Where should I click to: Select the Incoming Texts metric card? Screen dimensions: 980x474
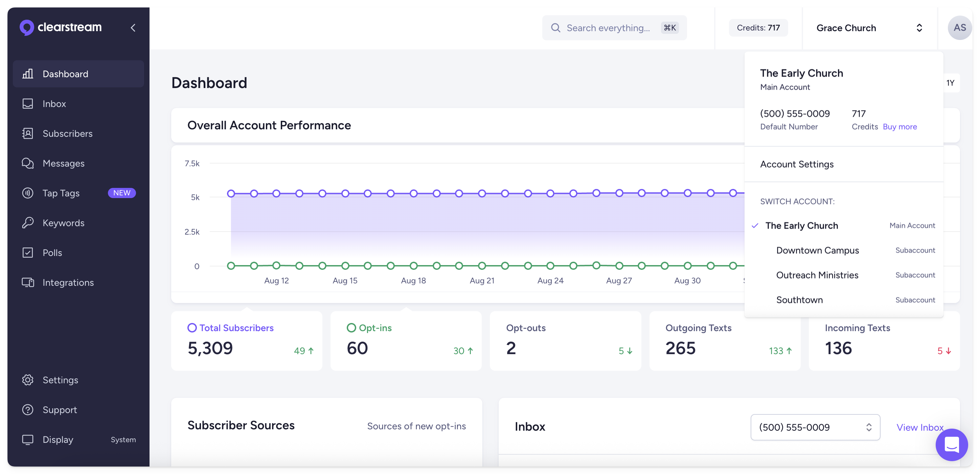tap(884, 341)
